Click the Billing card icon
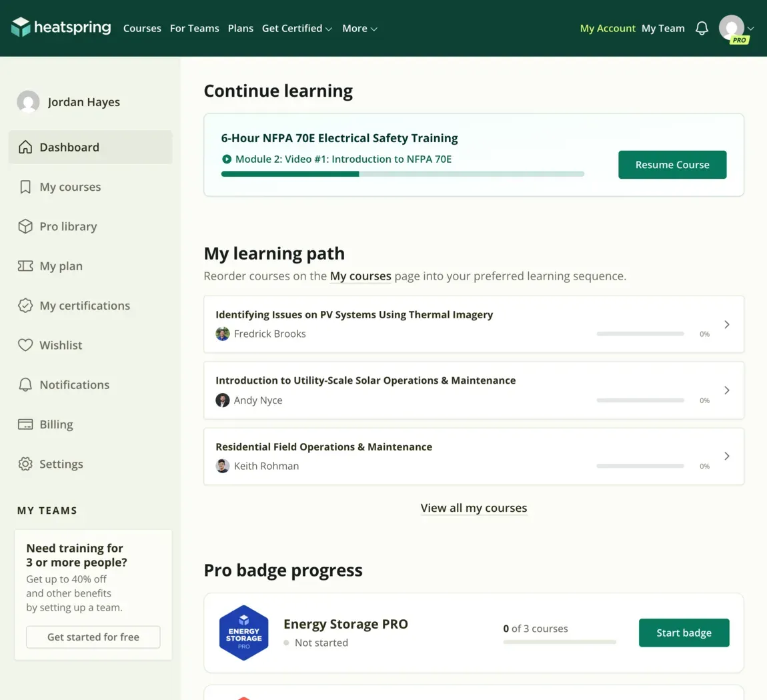 [x=25, y=424]
